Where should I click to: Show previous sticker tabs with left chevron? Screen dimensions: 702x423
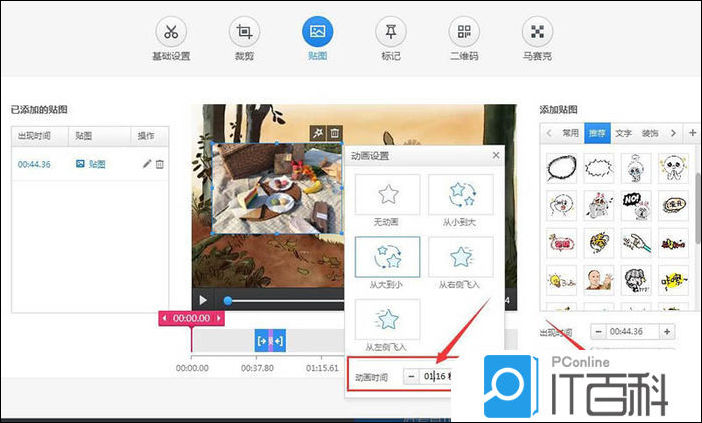point(548,133)
